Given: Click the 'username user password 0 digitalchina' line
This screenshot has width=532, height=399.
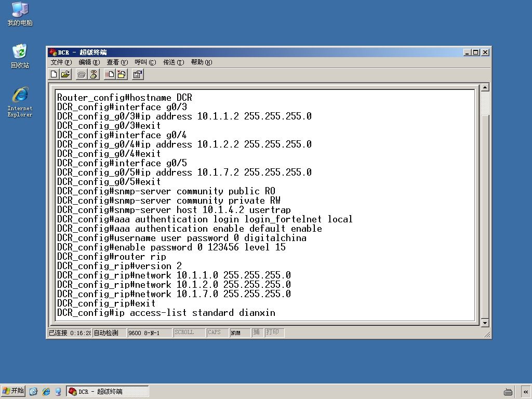Looking at the screenshot, I should click(182, 238).
